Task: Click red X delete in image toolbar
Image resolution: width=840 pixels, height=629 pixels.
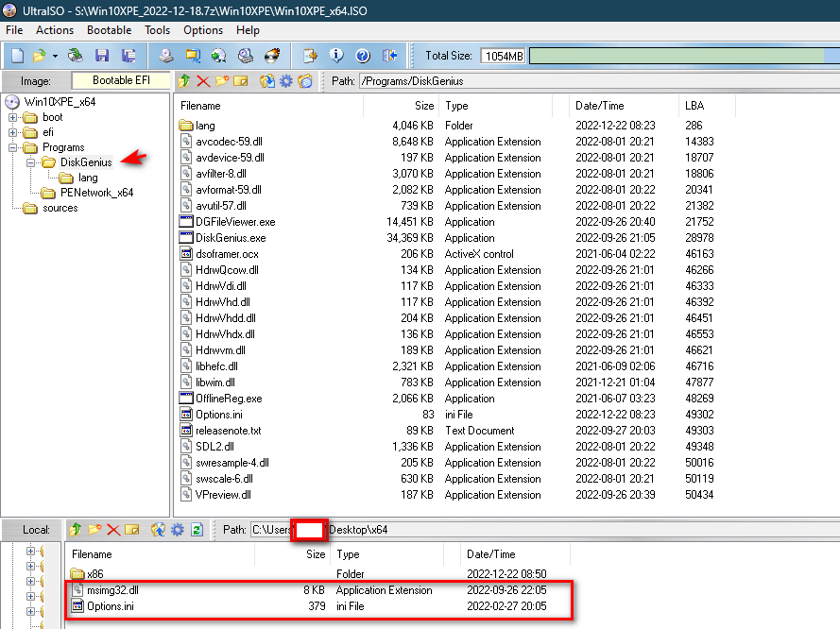Action: pos(203,81)
